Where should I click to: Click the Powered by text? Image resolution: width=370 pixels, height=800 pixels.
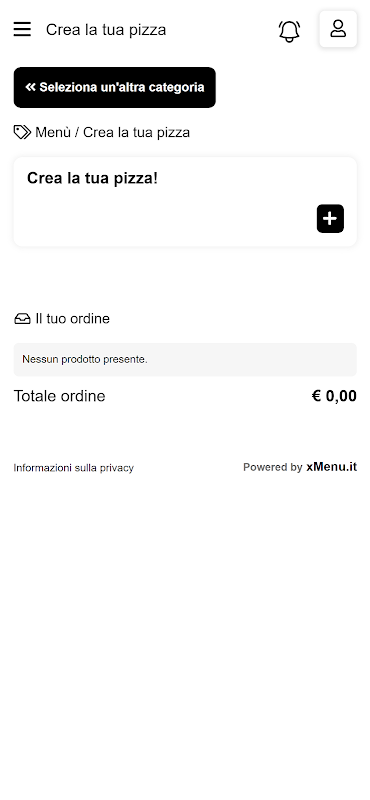tap(273, 467)
